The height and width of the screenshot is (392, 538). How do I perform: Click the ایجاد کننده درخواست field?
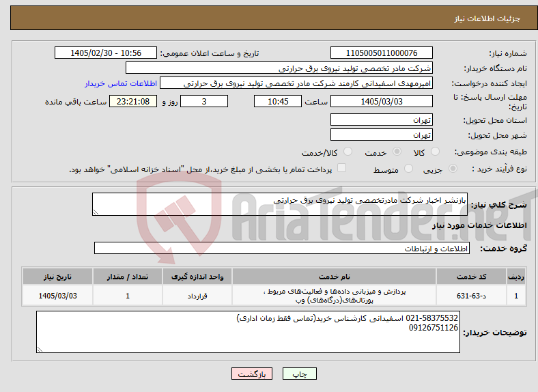[x=296, y=83]
